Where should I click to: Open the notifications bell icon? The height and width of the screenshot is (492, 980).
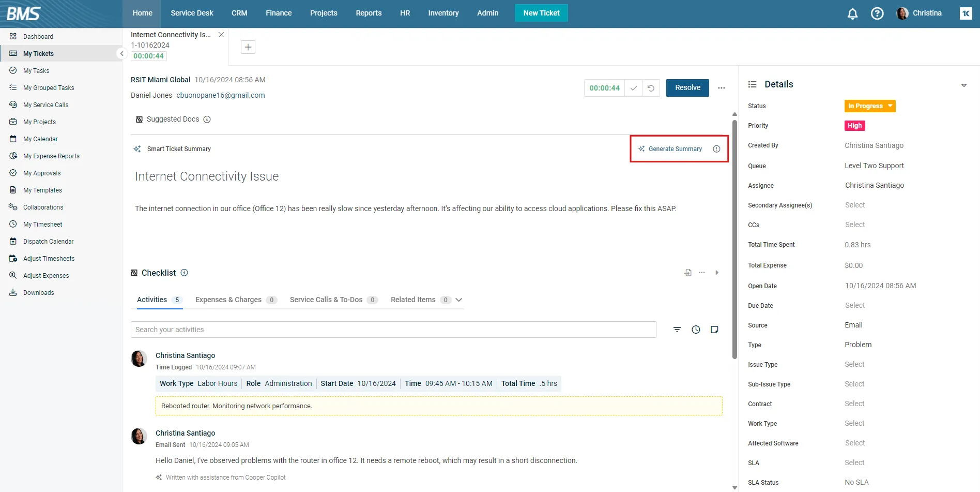[852, 14]
